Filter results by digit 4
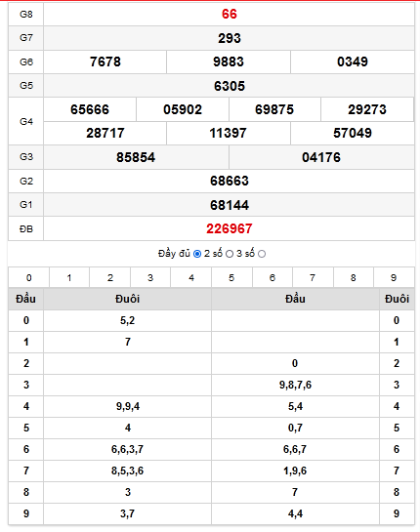Image resolution: width=420 pixels, height=532 pixels. (191, 278)
